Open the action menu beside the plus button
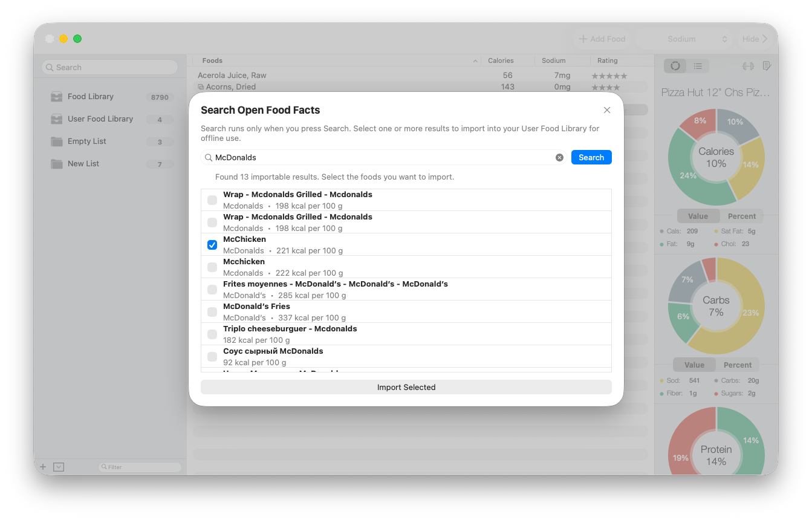This screenshot has height=520, width=812. [59, 467]
